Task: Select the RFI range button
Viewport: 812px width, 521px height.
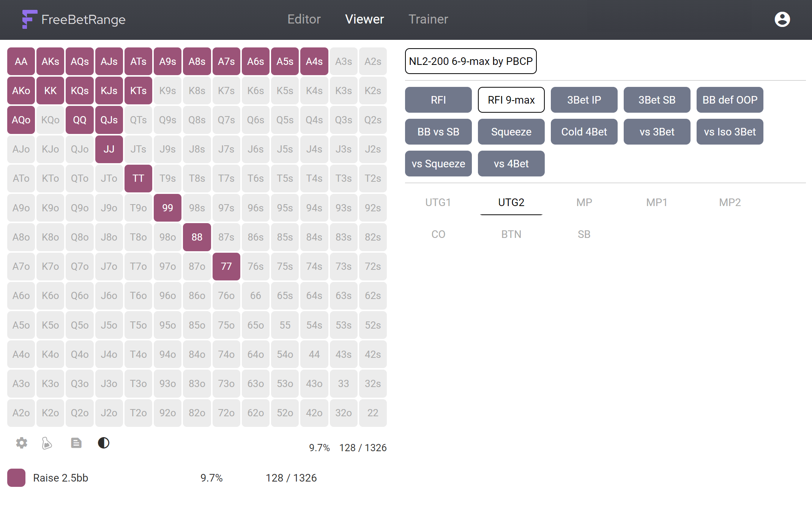Action: coord(438,100)
